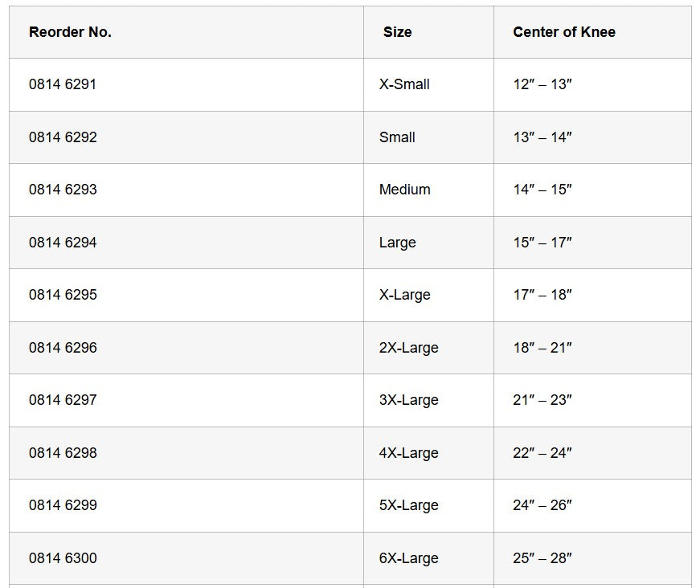The image size is (700, 588).
Task: Select the 13″ – 14″ knee measurement
Action: 542,137
